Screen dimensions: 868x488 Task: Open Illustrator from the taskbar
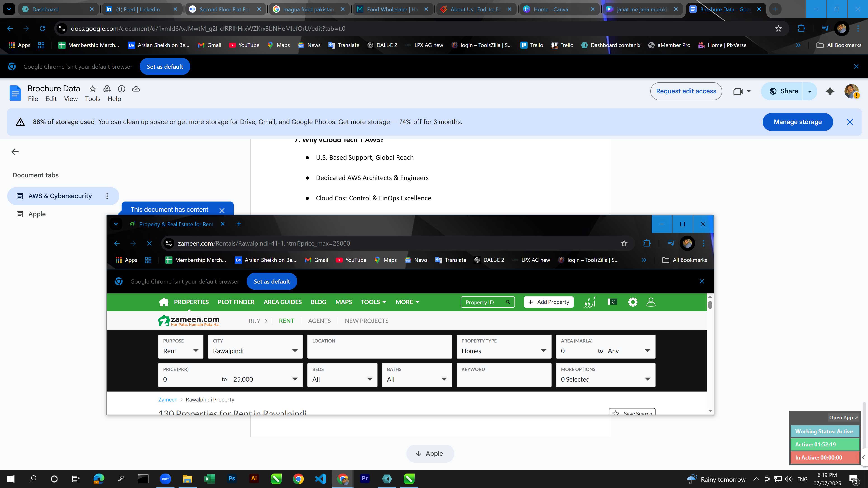254,479
